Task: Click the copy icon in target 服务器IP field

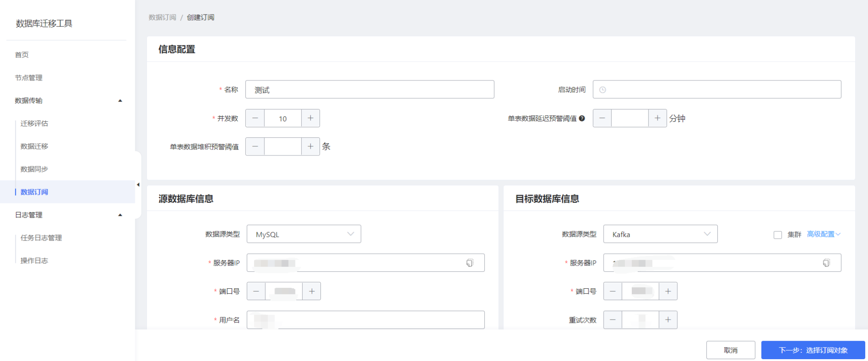Action: point(826,263)
